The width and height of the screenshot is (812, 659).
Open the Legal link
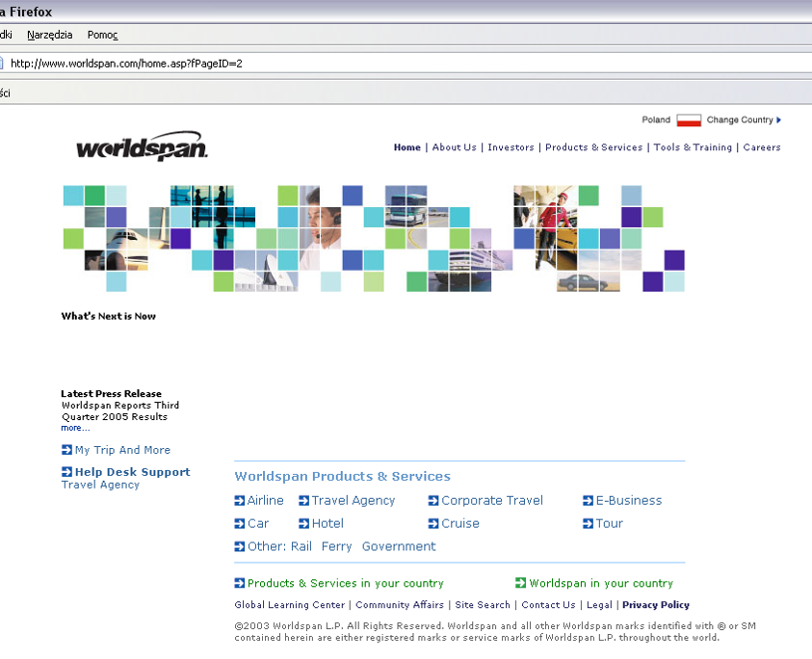tap(599, 605)
